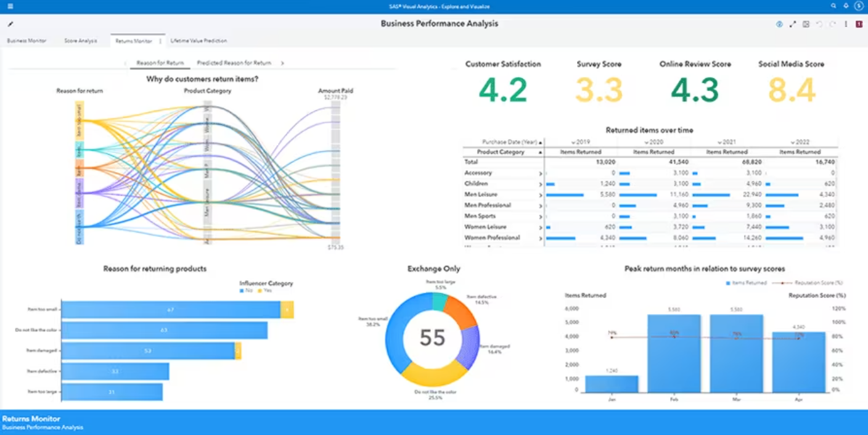This screenshot has width=868, height=435.
Task: Click the Items Returned header under 2021
Action: point(727,152)
